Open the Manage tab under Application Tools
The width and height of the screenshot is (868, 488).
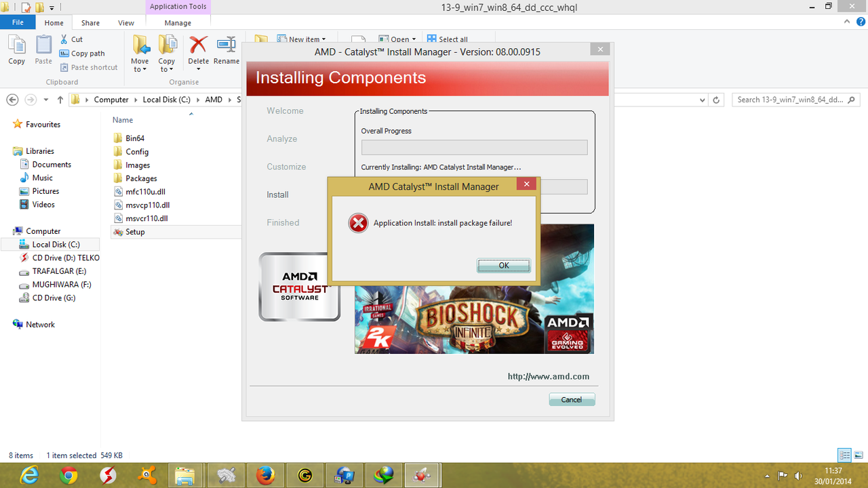178,23
